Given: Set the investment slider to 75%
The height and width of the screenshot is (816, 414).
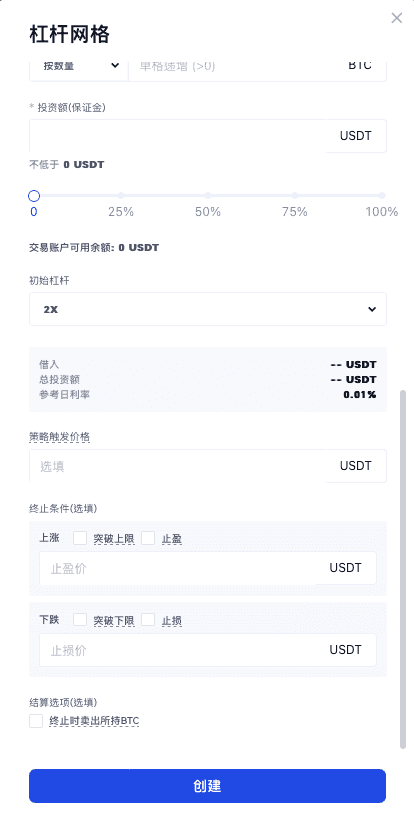Looking at the screenshot, I should click(295, 196).
